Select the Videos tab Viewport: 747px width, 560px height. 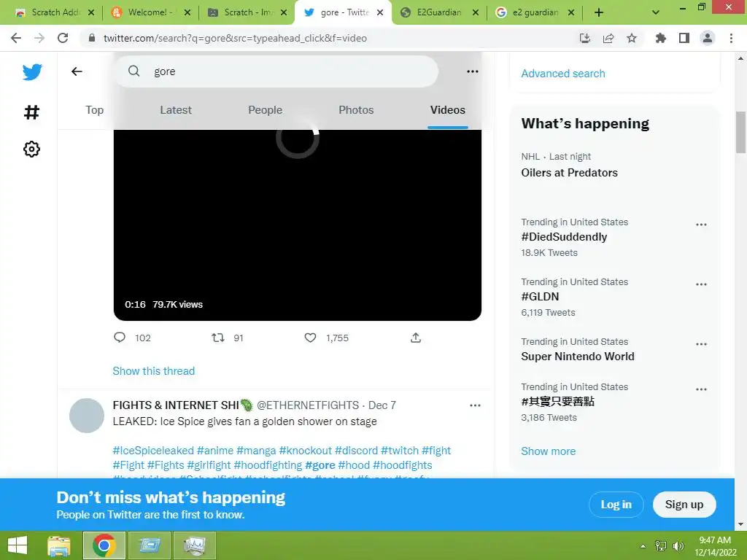click(447, 110)
